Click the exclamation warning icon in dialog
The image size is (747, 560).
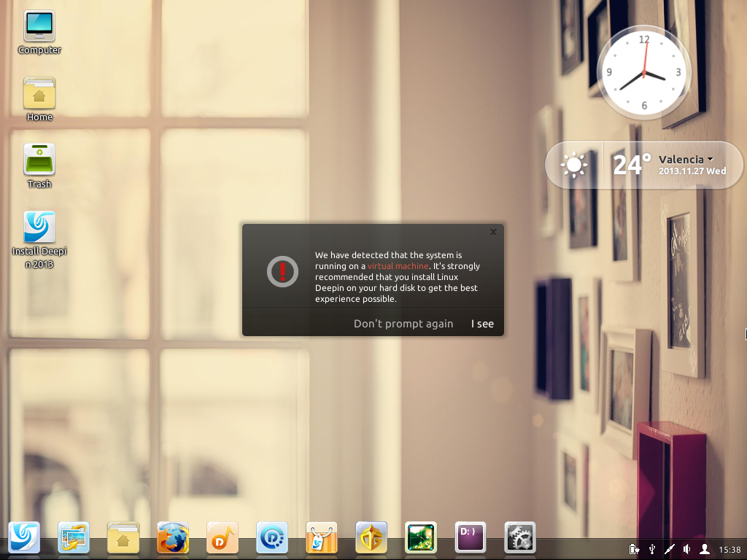pyautogui.click(x=282, y=271)
